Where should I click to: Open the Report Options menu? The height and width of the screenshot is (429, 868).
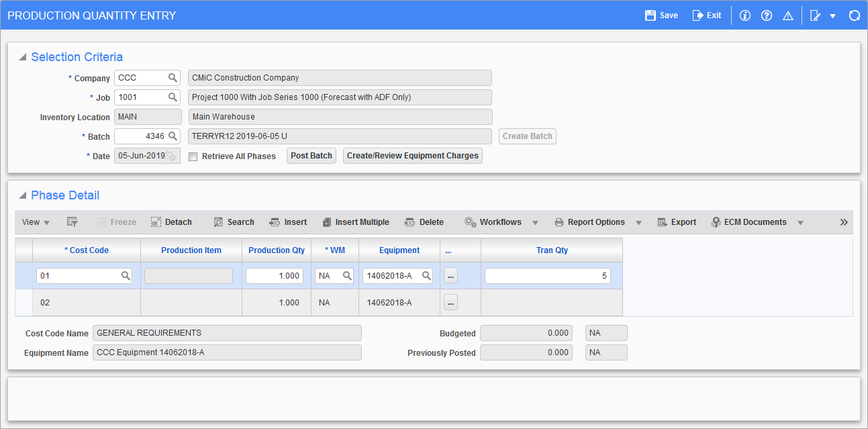click(595, 222)
